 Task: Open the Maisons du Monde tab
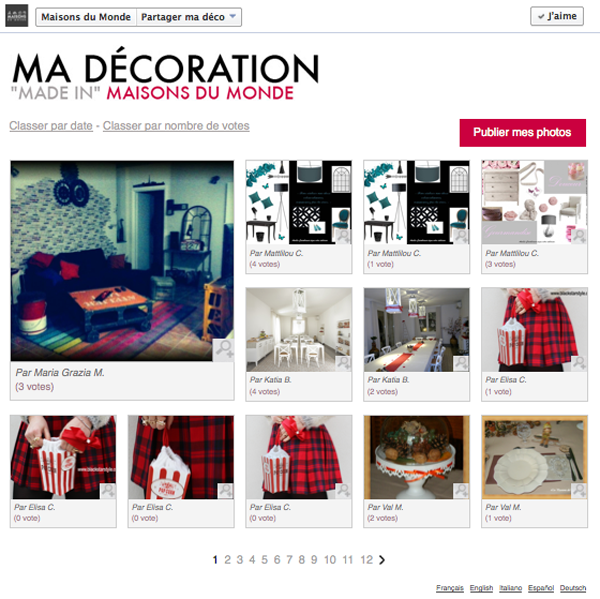pos(86,17)
